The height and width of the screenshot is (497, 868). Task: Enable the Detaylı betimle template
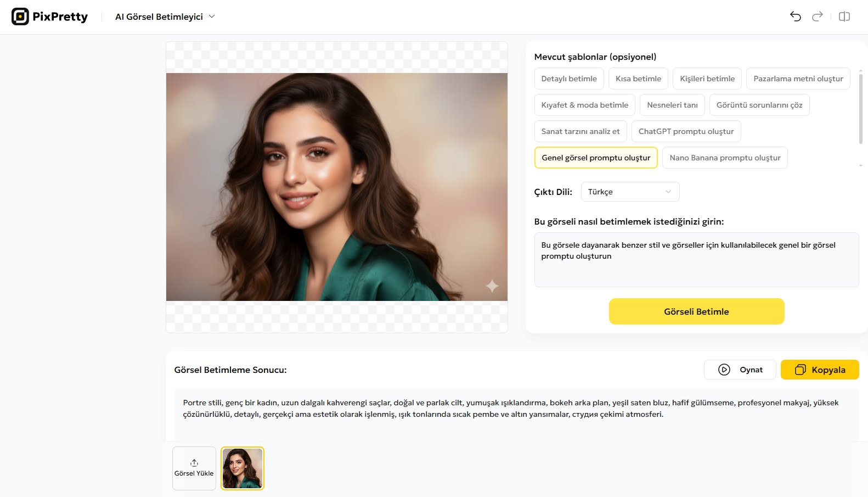pyautogui.click(x=568, y=78)
